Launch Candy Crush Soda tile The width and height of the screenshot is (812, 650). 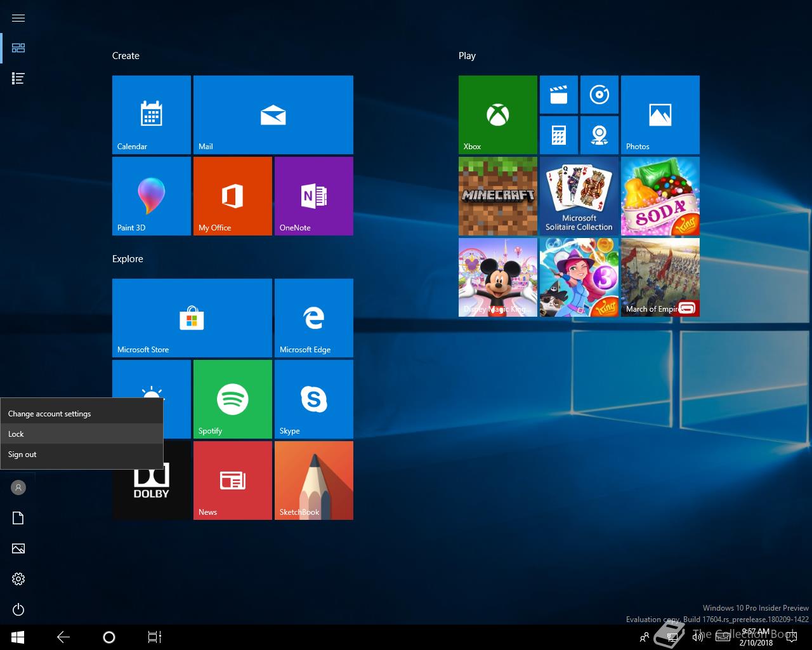tap(660, 196)
